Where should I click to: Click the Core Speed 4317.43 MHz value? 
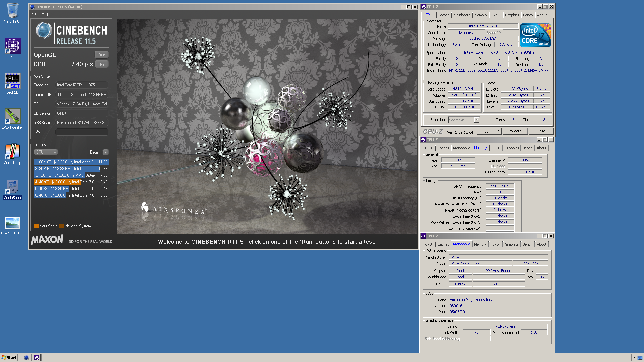click(x=464, y=89)
